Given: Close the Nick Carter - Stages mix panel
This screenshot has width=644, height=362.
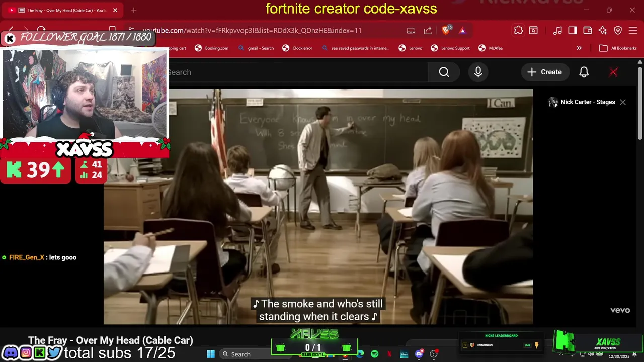Looking at the screenshot, I should (x=623, y=102).
